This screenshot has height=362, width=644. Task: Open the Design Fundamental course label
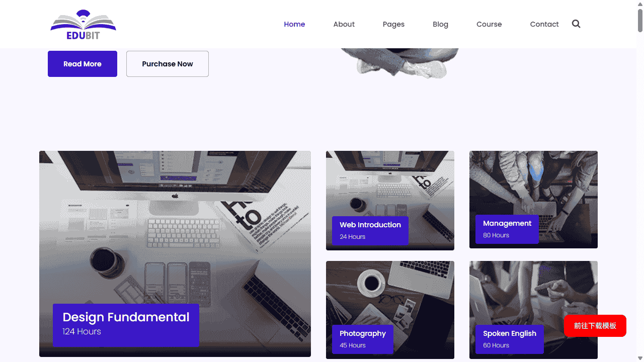pos(126,324)
